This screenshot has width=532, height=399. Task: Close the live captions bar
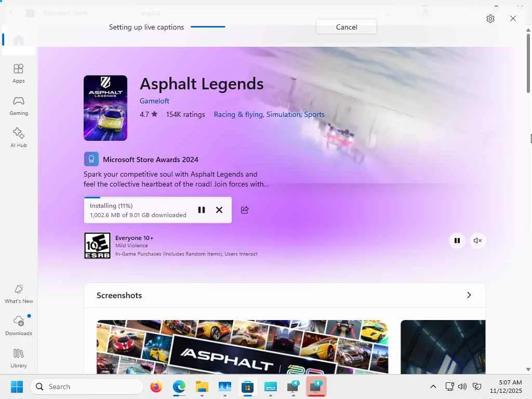pos(513,18)
